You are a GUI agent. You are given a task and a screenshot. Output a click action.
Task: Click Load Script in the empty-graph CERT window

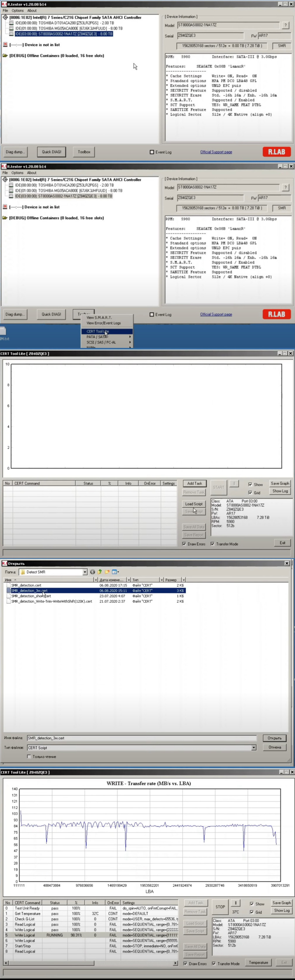pos(194,504)
